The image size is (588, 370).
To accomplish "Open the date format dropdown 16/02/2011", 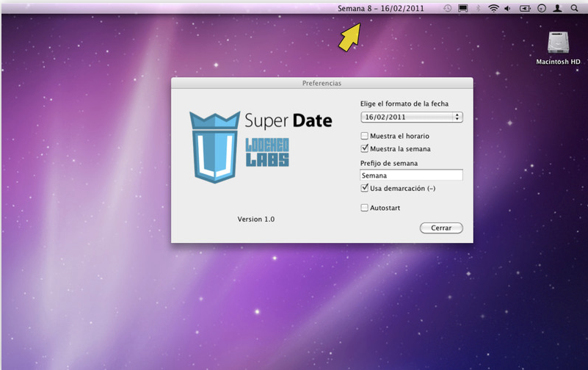I will point(411,117).
